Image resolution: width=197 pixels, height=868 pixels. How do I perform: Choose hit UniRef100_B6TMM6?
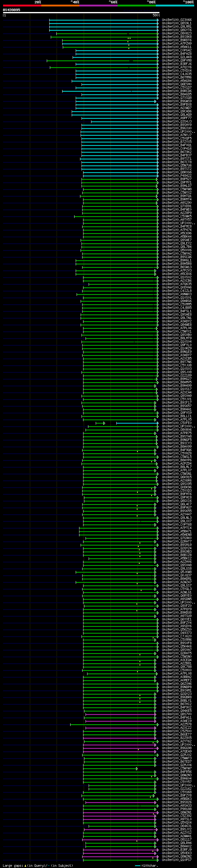[176, 78]
